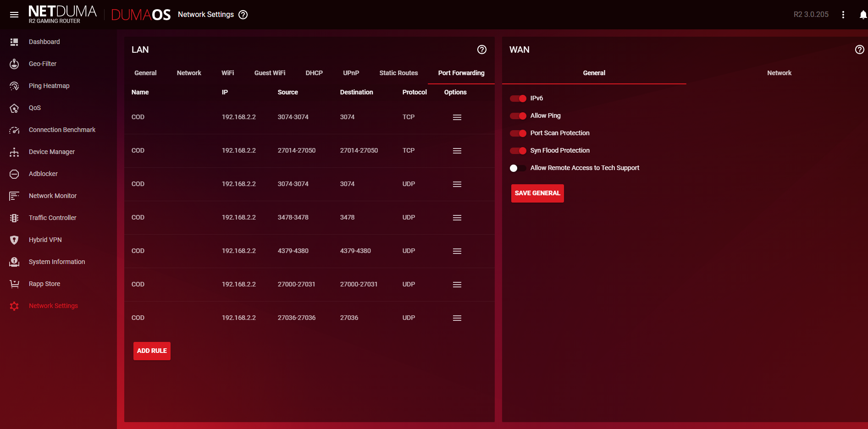Turn off the Allow Ping switch
The width and height of the screenshot is (868, 429).
coord(518,116)
